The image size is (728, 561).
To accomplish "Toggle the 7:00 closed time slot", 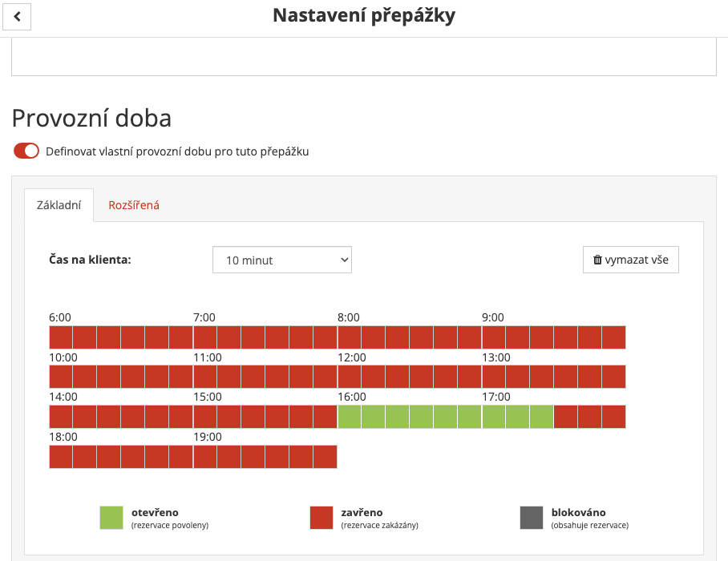I will pos(205,337).
